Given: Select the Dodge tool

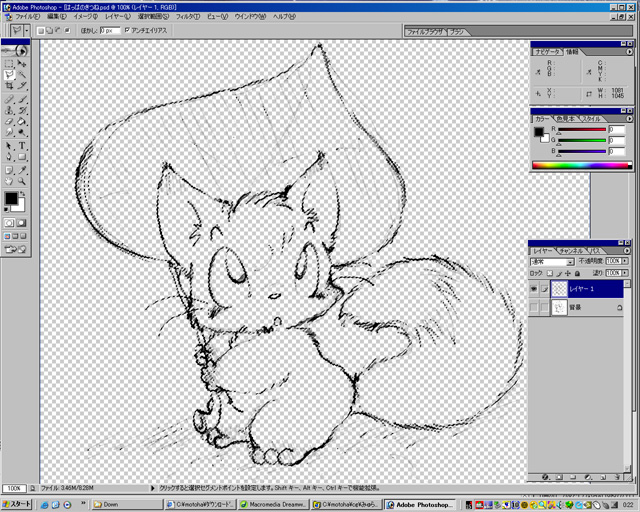Looking at the screenshot, I should [22, 132].
